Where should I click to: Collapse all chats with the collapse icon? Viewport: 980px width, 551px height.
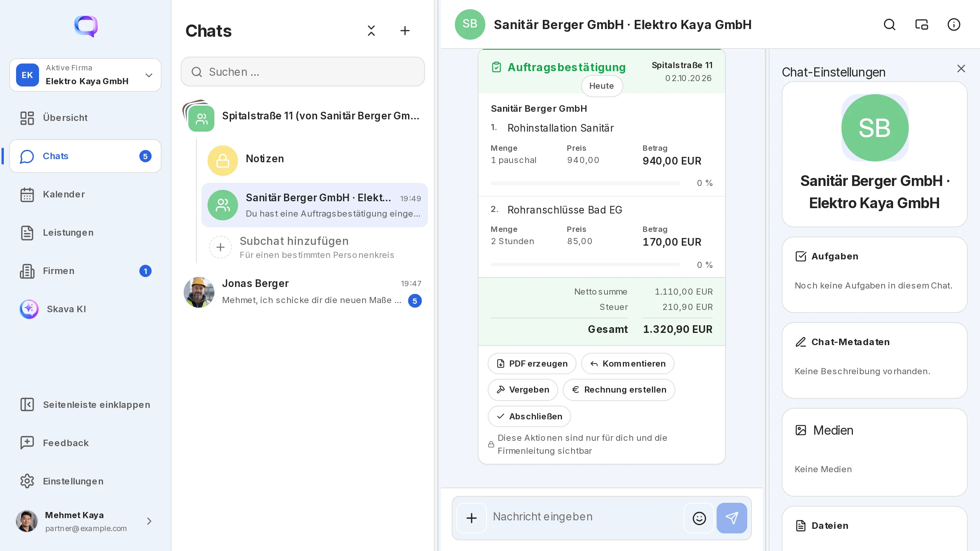[x=371, y=31]
